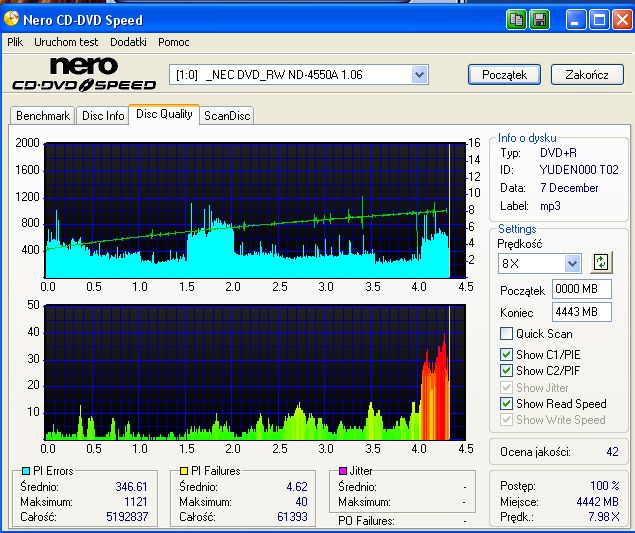Image resolution: width=635 pixels, height=533 pixels.
Task: Click the refresh speed list icon
Action: pyautogui.click(x=601, y=262)
